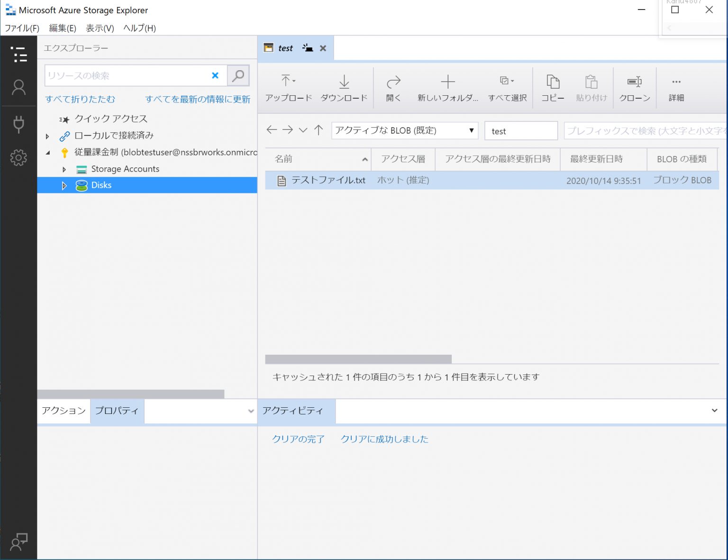Click the blob list horizontal scrollbar

point(358,359)
